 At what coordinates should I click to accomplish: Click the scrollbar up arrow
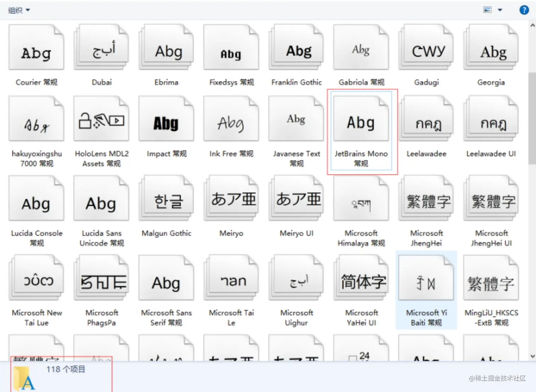pos(532,26)
